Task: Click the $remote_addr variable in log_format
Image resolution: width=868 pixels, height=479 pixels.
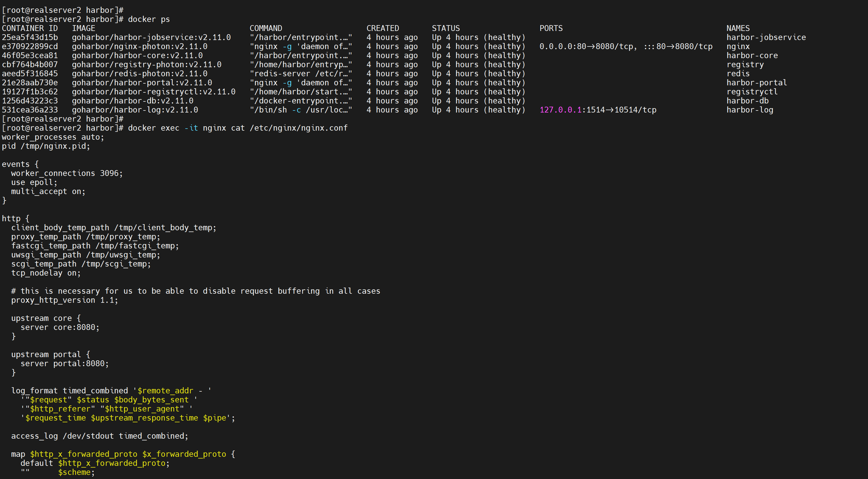Action: coord(165,390)
